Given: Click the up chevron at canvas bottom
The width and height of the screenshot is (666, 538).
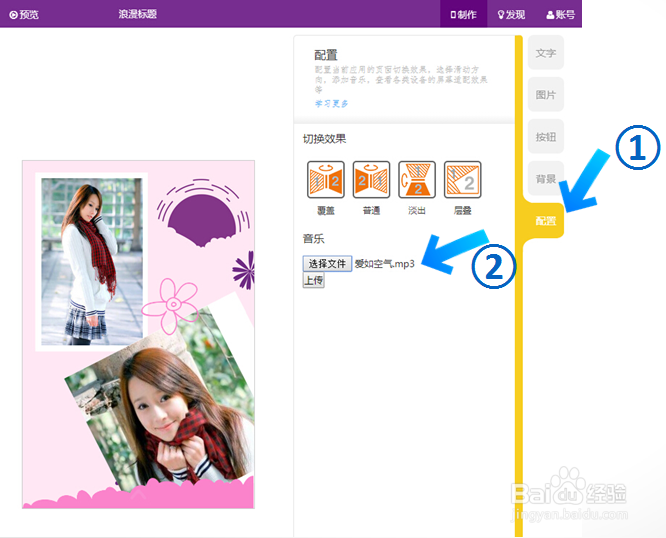Looking at the screenshot, I should pos(138,494).
